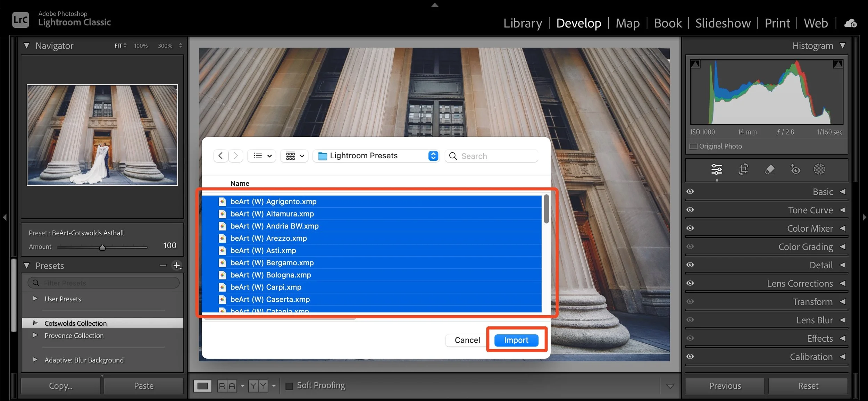The image size is (868, 401).
Task: Click the cloud sync icon top right
Action: click(851, 23)
